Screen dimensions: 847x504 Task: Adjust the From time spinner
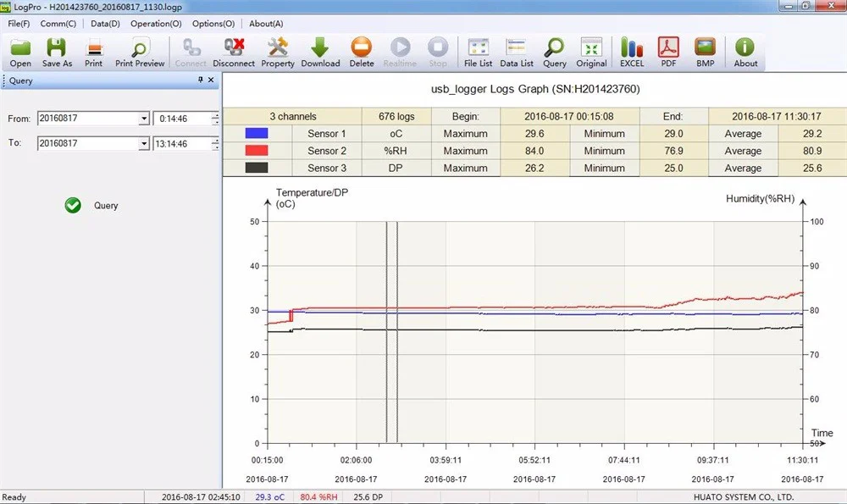(215, 119)
